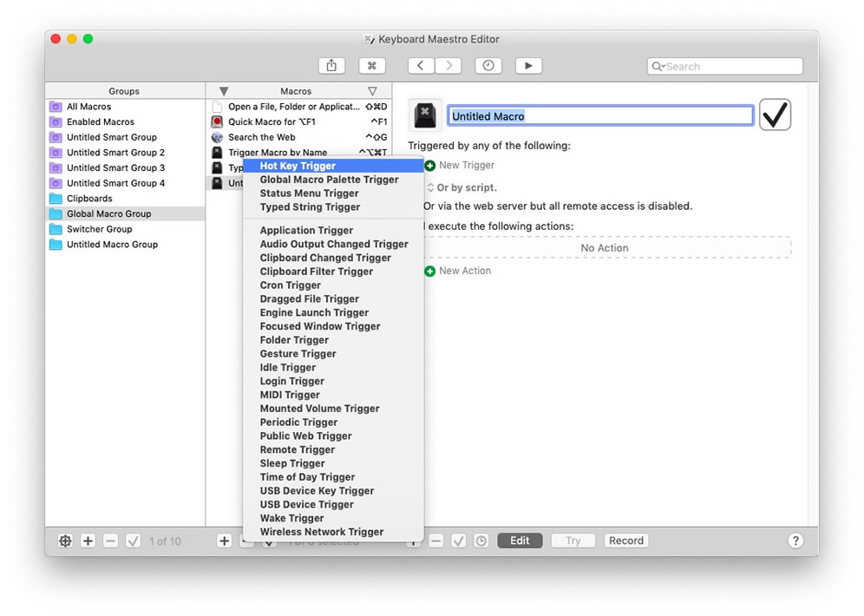This screenshot has width=864, height=616.
Task: Click the outlined sort triangle in Macros header
Action: (x=372, y=91)
